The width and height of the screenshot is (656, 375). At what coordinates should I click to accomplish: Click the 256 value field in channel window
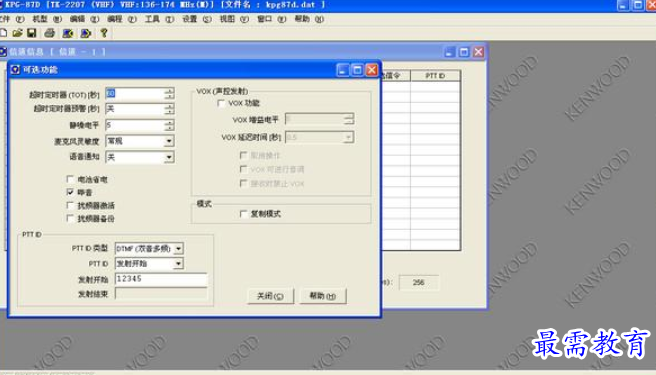419,283
